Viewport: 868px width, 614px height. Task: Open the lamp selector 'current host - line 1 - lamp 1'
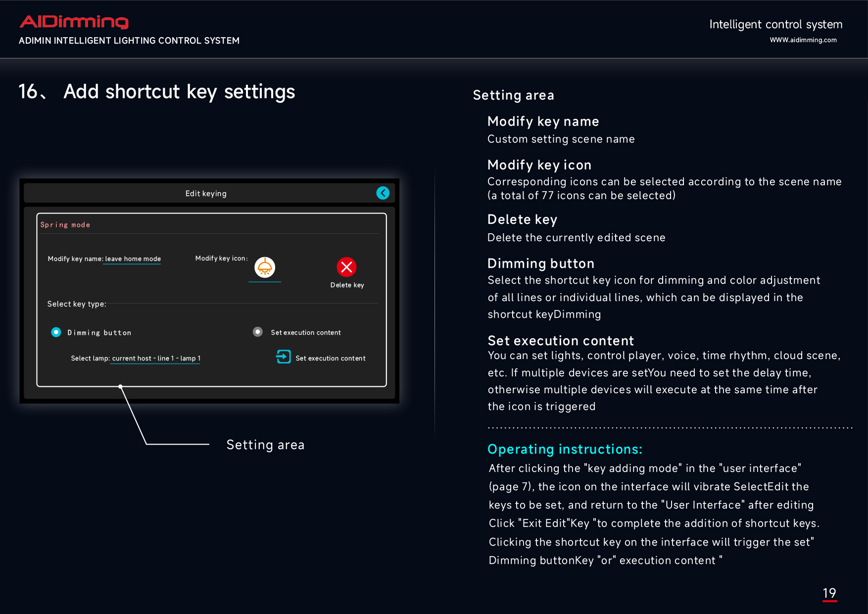(156, 358)
